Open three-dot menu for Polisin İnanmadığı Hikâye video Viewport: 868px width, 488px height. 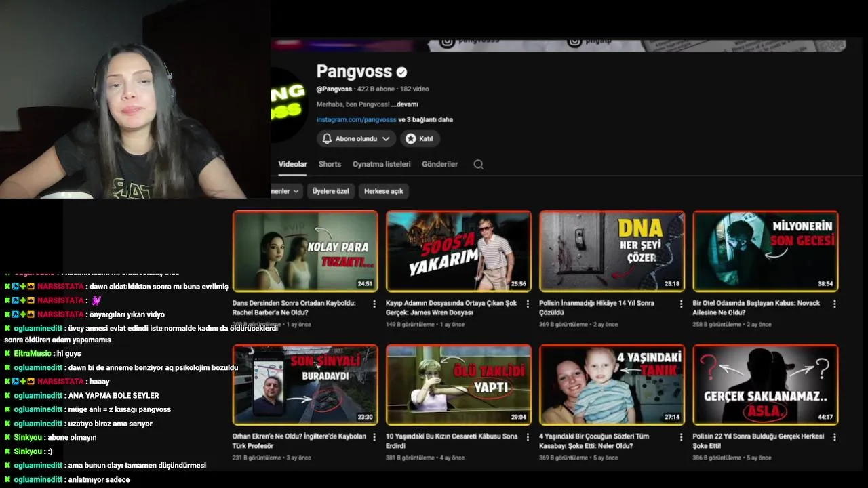click(x=681, y=304)
